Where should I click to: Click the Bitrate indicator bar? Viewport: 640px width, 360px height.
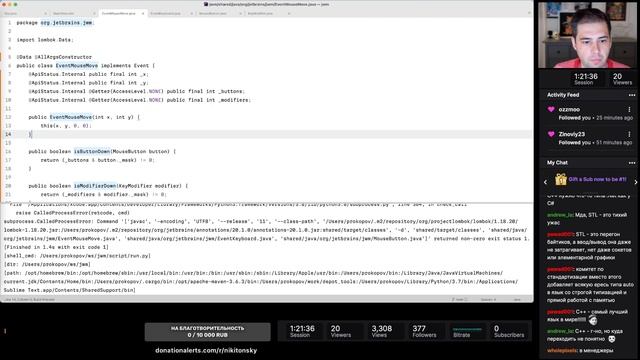[467, 329]
